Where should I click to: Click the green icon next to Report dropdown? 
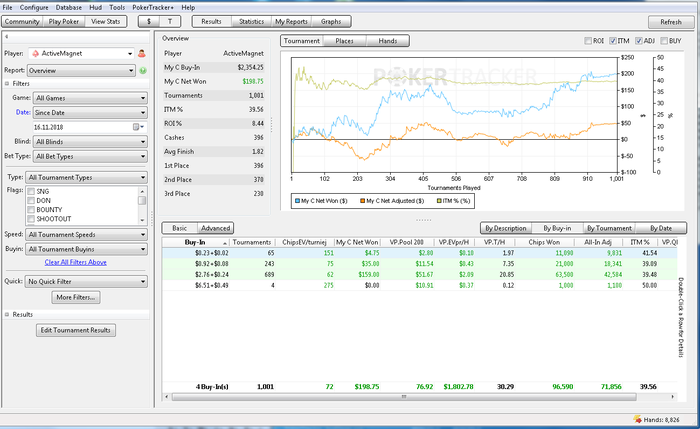click(143, 71)
